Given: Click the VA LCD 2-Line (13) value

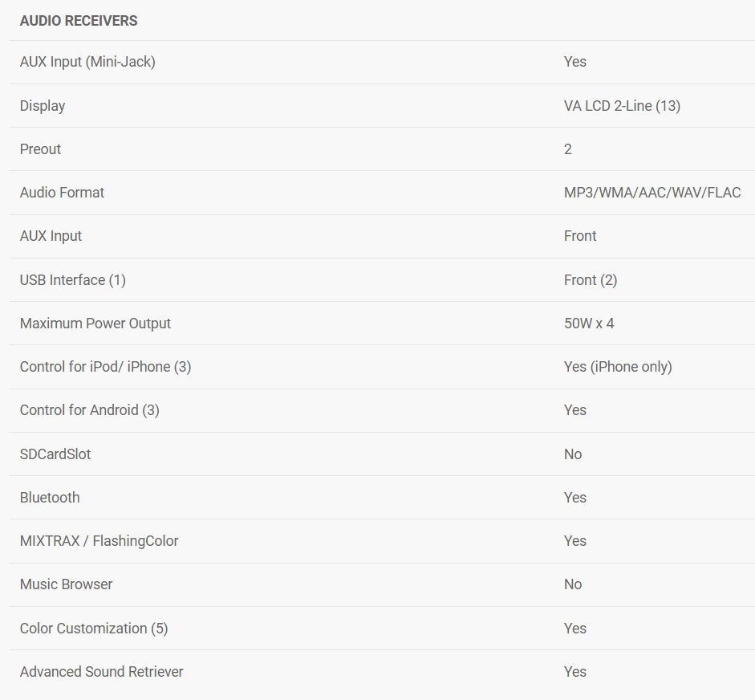Looking at the screenshot, I should click(x=622, y=106).
